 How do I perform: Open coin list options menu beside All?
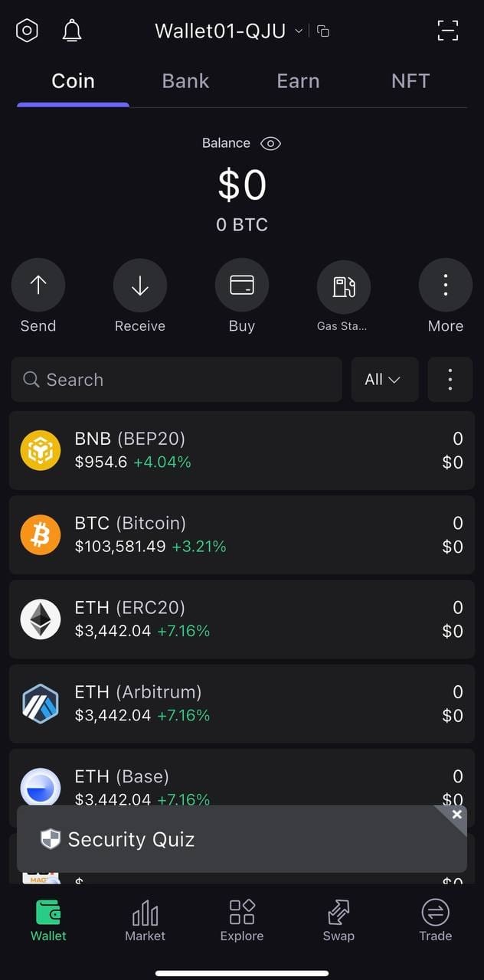pos(450,380)
